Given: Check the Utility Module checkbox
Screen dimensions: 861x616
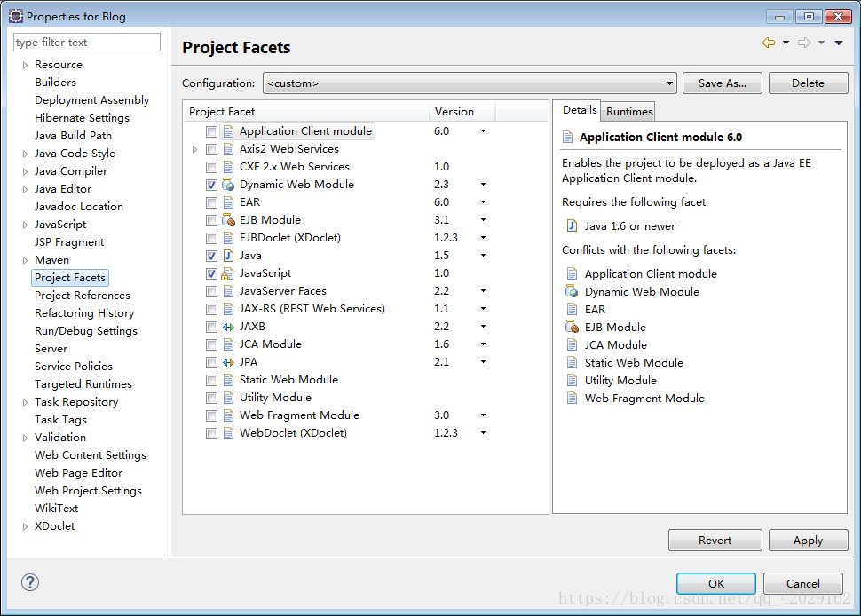Looking at the screenshot, I should coord(211,398).
